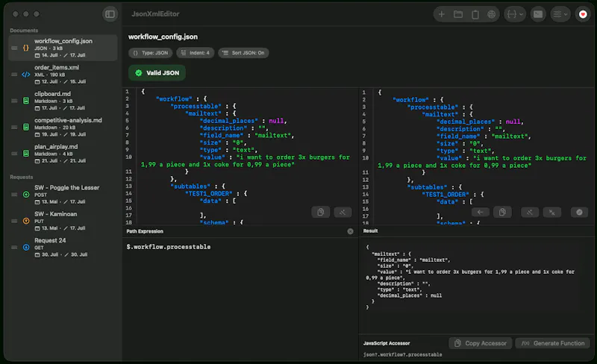Click the plus icon to add document
The image size is (597, 364).
click(x=441, y=14)
